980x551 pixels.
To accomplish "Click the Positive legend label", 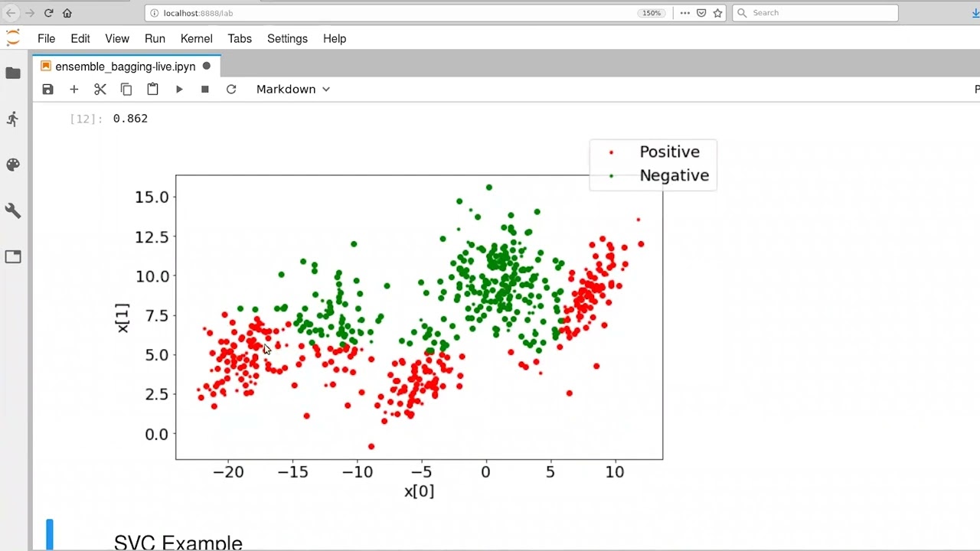I will point(670,152).
